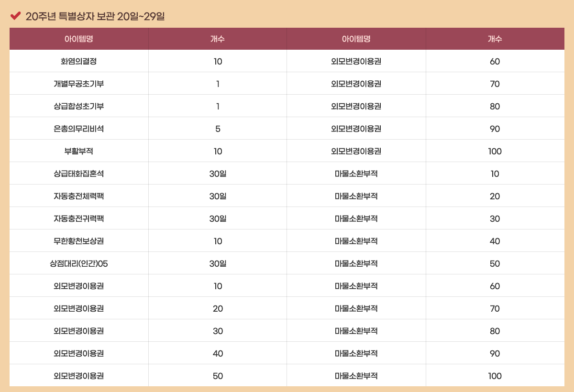Select the 상급합성초기부 table cell
574x392 pixels.
pos(79,106)
